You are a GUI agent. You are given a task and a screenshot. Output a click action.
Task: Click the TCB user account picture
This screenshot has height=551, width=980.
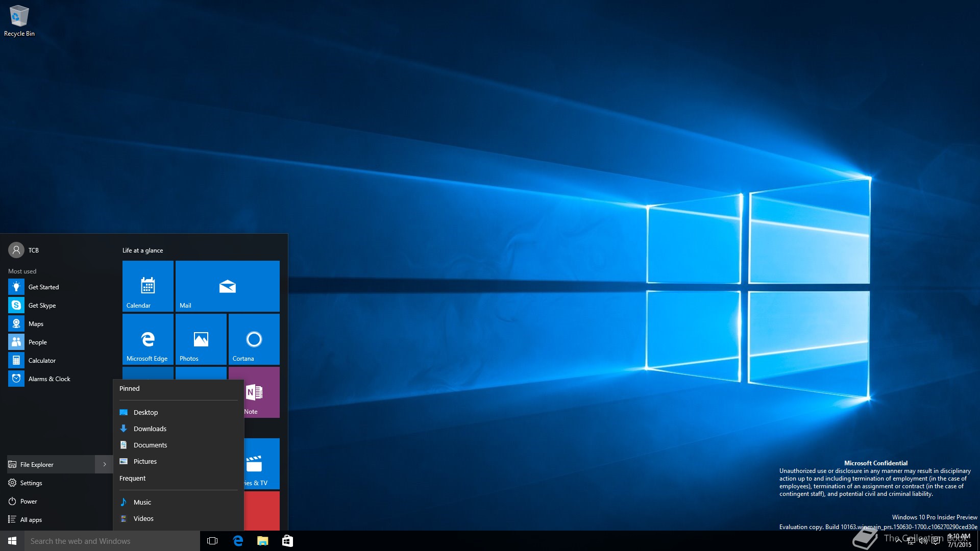point(16,250)
